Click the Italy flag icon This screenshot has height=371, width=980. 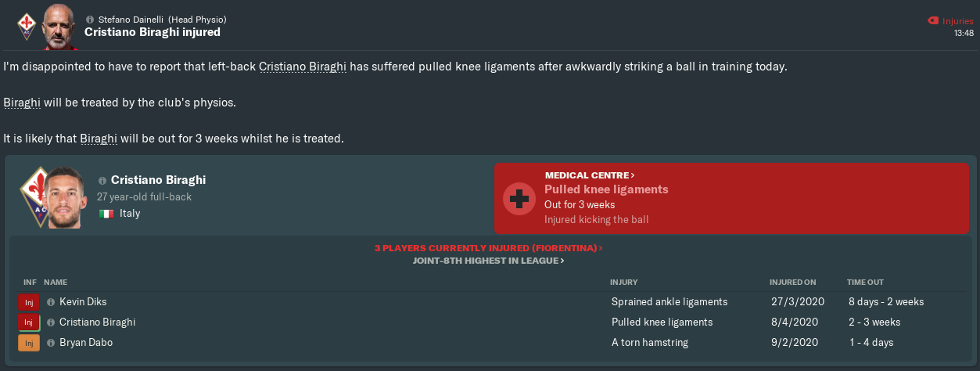[x=106, y=214]
